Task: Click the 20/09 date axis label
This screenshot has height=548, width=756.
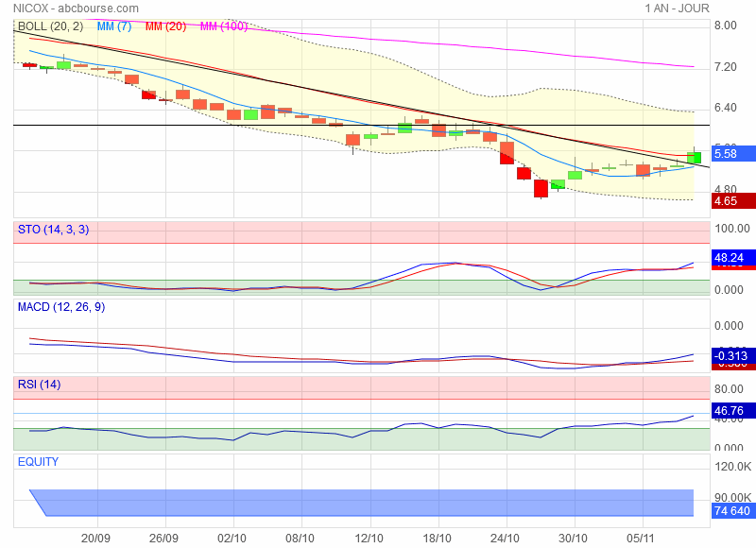Action: (x=95, y=538)
